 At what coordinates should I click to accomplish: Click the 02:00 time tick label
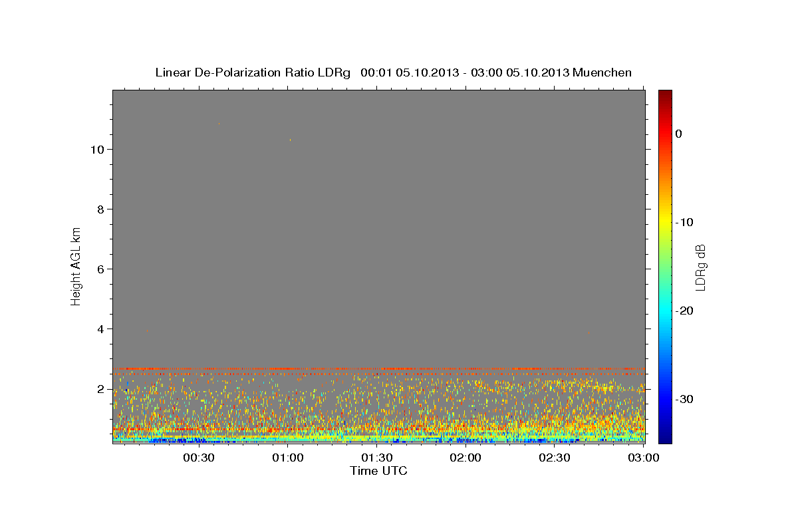click(465, 458)
